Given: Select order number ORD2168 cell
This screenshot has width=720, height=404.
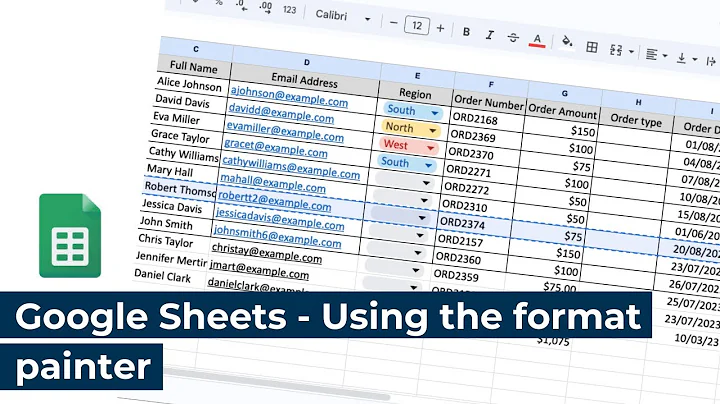Looking at the screenshot, I should point(486,120).
